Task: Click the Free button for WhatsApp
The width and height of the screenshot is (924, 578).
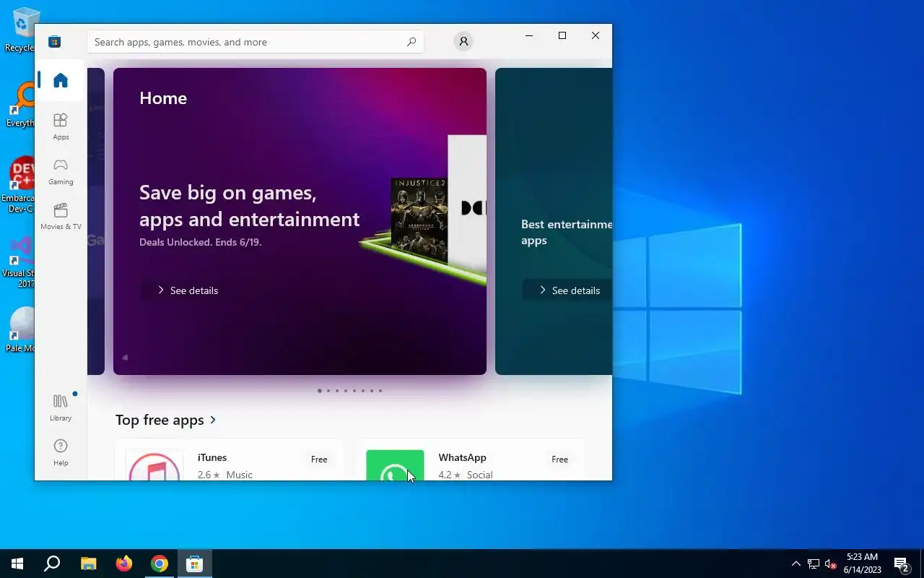Action: click(559, 460)
